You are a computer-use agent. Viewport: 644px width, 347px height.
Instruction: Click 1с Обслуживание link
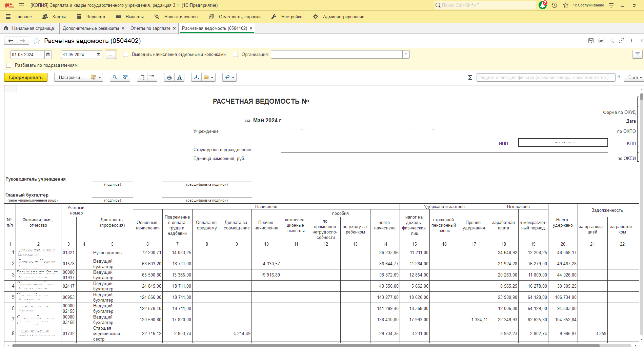(x=588, y=5)
